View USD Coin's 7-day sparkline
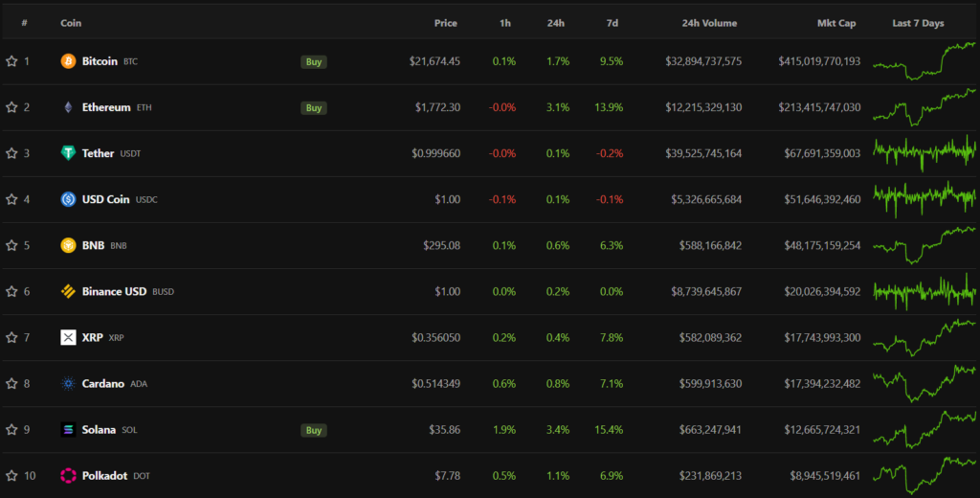 tap(924, 199)
